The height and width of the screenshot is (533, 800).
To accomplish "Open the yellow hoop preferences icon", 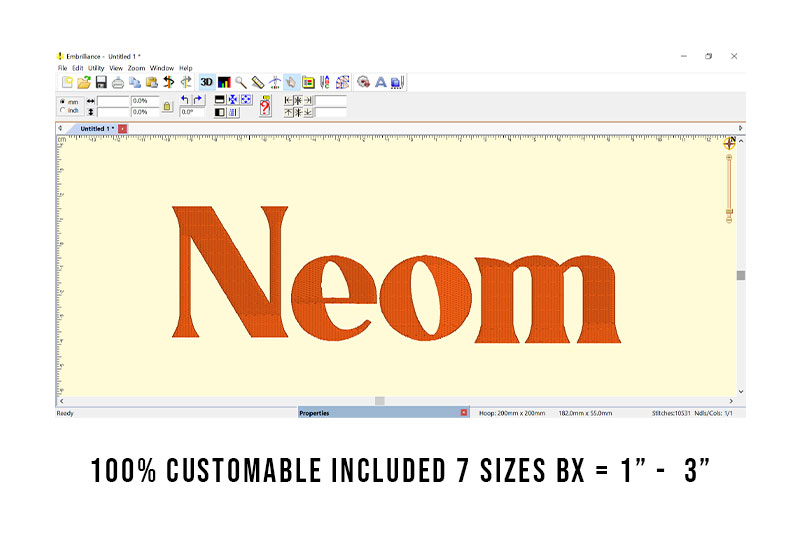I will click(308, 82).
